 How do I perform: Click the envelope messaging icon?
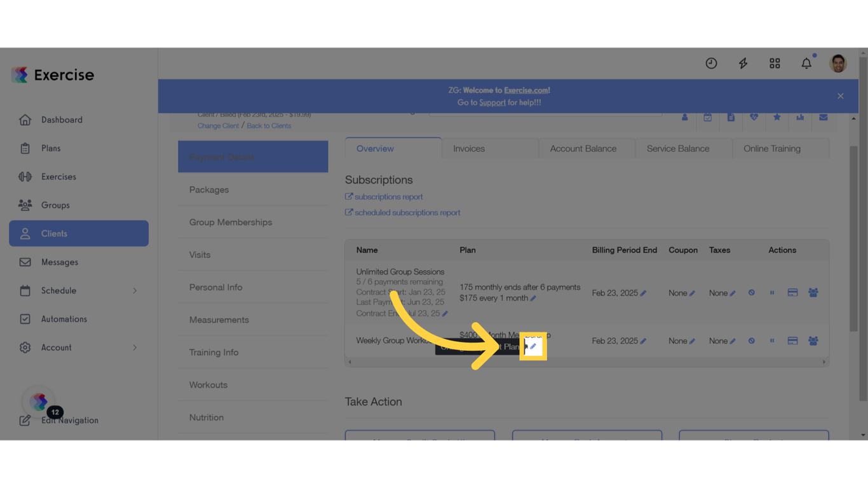tap(823, 117)
